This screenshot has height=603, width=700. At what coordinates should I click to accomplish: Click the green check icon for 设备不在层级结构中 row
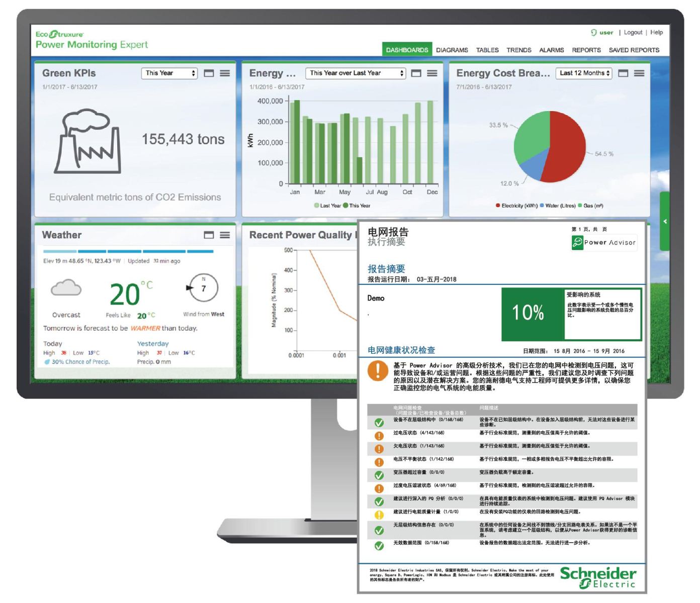point(379,423)
